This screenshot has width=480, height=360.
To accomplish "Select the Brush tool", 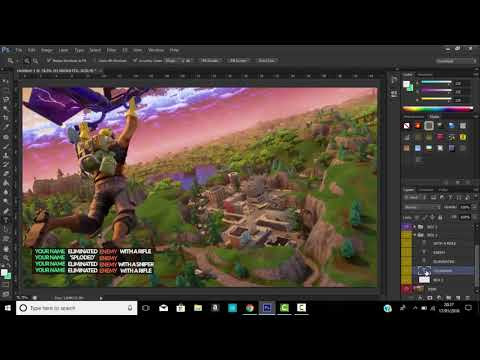I will [x=6, y=146].
